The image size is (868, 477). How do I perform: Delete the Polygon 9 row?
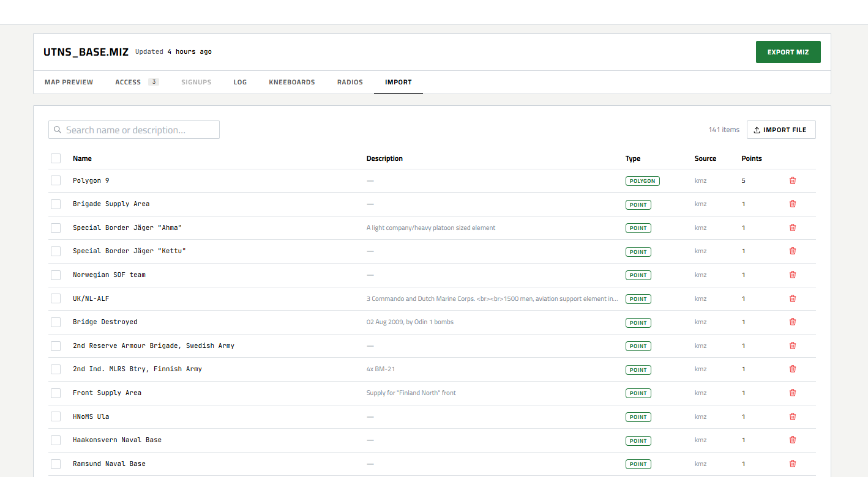click(793, 180)
